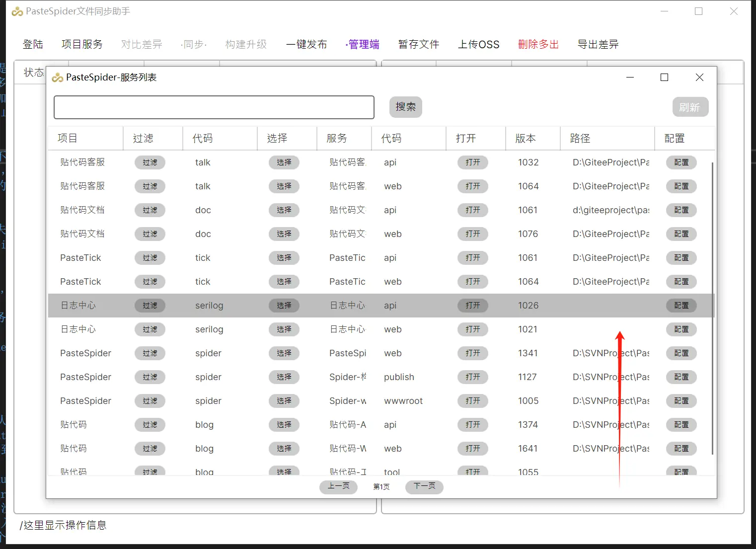The width and height of the screenshot is (756, 549).
Task: Open the 暂存文件 menu item
Action: pos(419,44)
